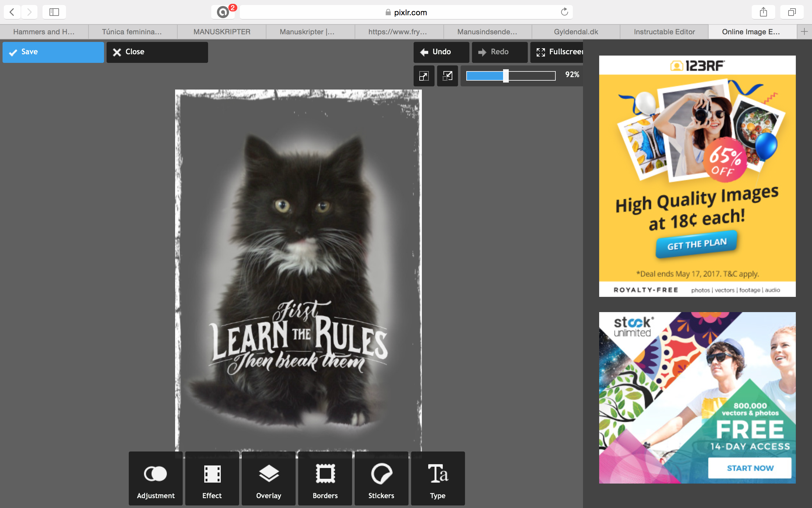Viewport: 812px width, 508px height.
Task: Click the zoom fit-to-screen icon
Action: 424,76
